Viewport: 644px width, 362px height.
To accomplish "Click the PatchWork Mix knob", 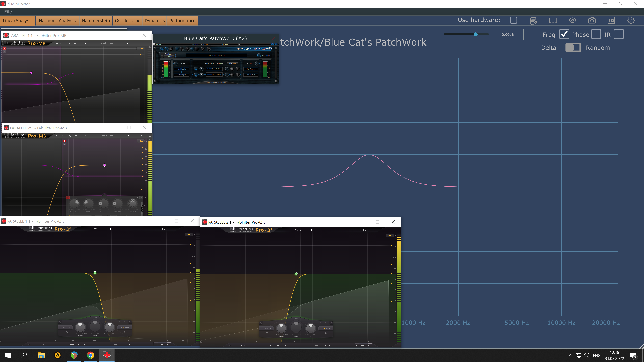I will tap(259, 55).
